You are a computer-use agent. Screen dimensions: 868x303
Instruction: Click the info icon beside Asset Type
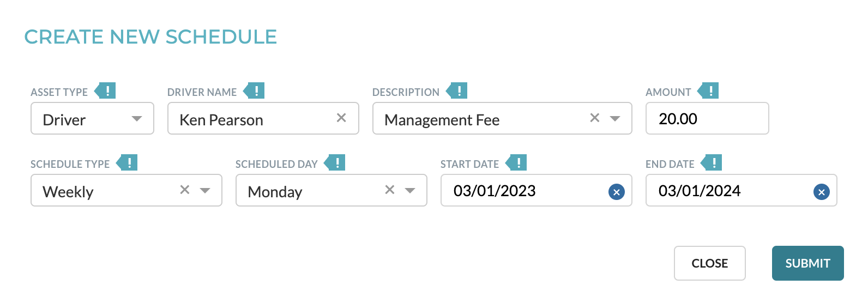[106, 91]
